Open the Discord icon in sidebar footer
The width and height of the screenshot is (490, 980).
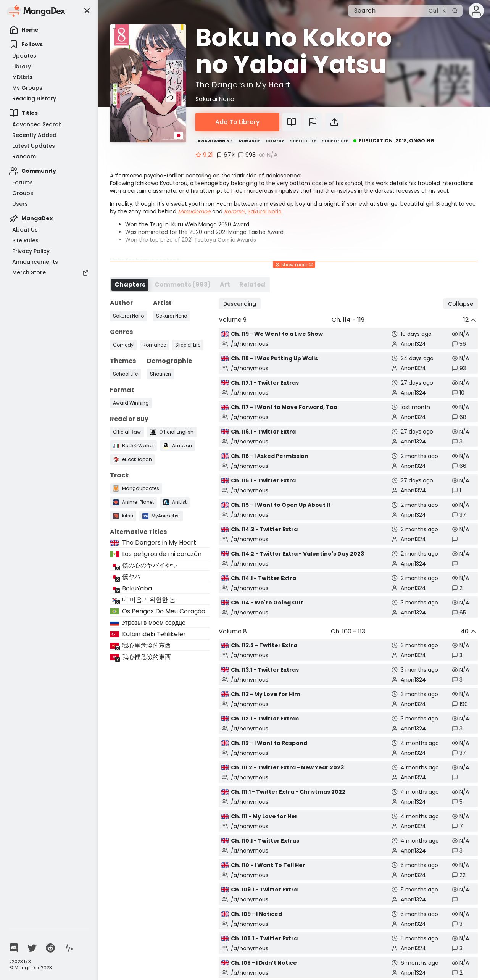click(x=14, y=948)
